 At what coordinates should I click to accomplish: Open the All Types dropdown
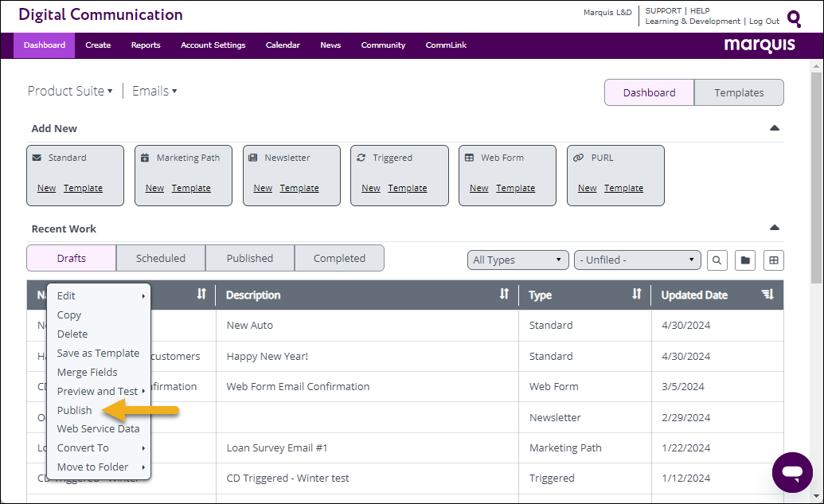click(517, 260)
